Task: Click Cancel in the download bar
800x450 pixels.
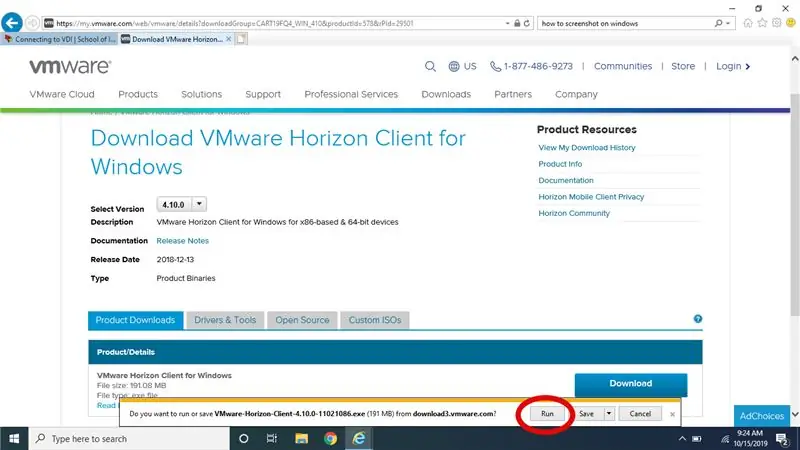Action: tap(640, 413)
